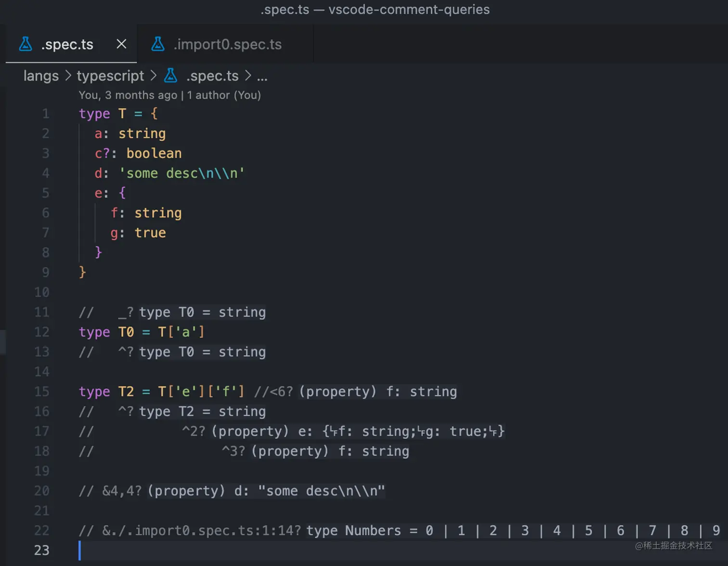This screenshot has width=728, height=566.
Task: Expand the breadcrumb ellipsis symbol list
Action: coord(262,77)
